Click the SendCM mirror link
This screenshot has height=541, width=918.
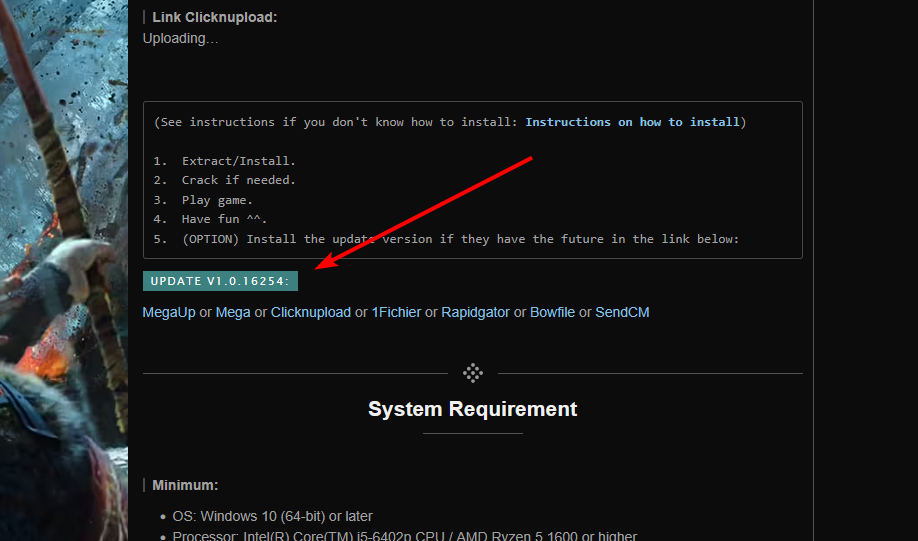[622, 312]
